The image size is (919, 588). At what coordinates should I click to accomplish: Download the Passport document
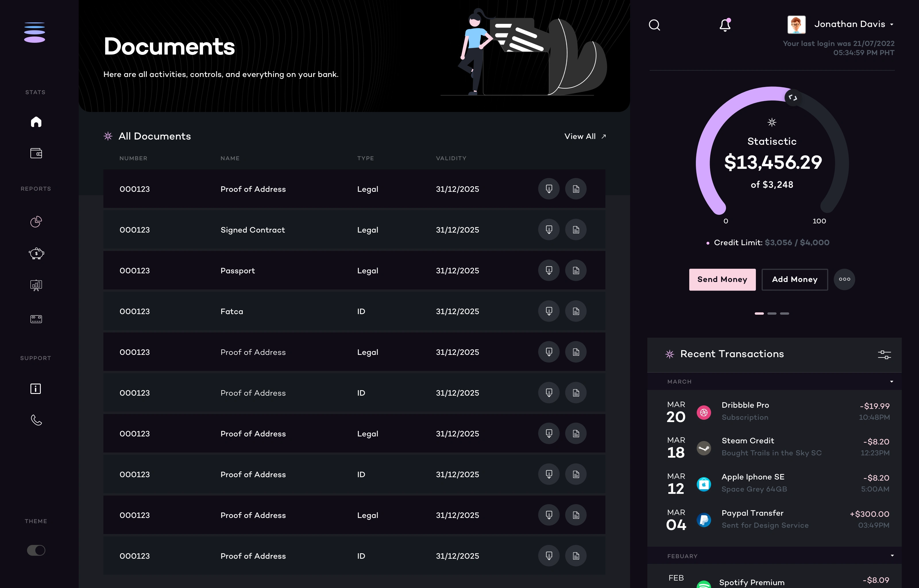pos(549,270)
